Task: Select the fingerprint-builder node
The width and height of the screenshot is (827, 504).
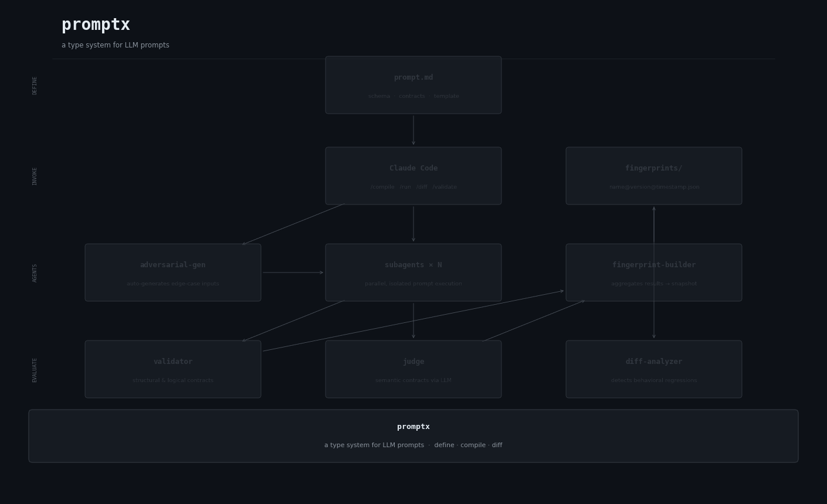Action: tap(654, 273)
